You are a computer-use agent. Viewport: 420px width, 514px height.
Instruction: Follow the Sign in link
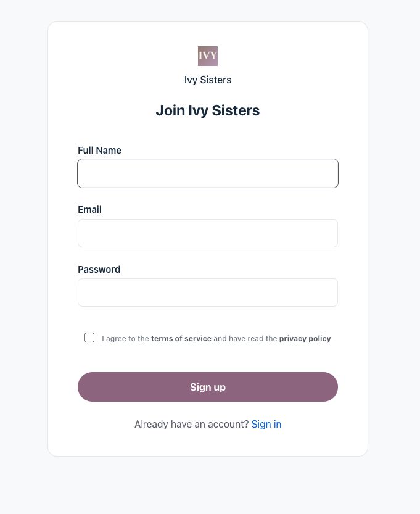266,425
